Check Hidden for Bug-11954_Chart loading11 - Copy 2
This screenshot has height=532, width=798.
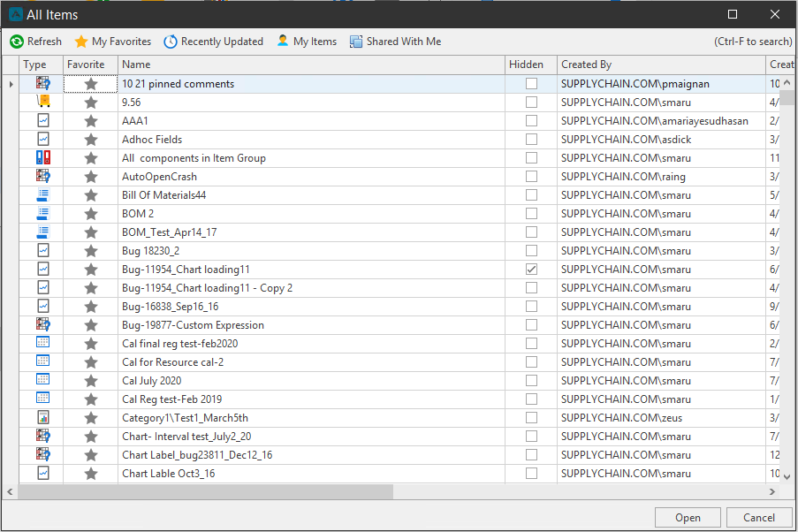pos(531,287)
